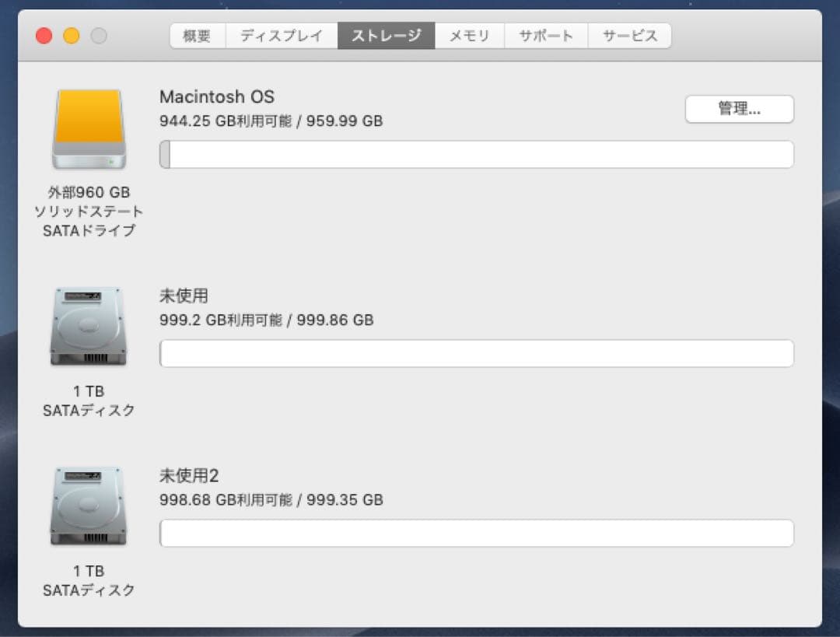Switch to the メモリ tab
Screen dimensions: 840x637
pos(469,35)
